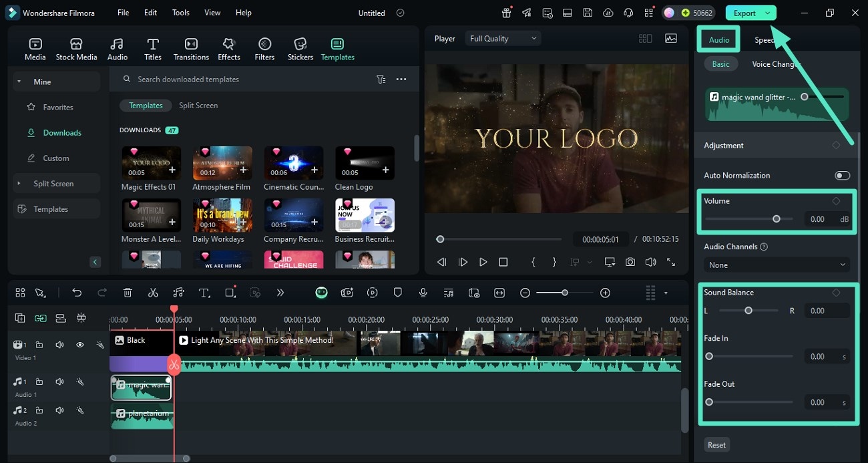Viewport: 868px width, 463px height.
Task: Click the Reset button in audio panel
Action: click(716, 445)
